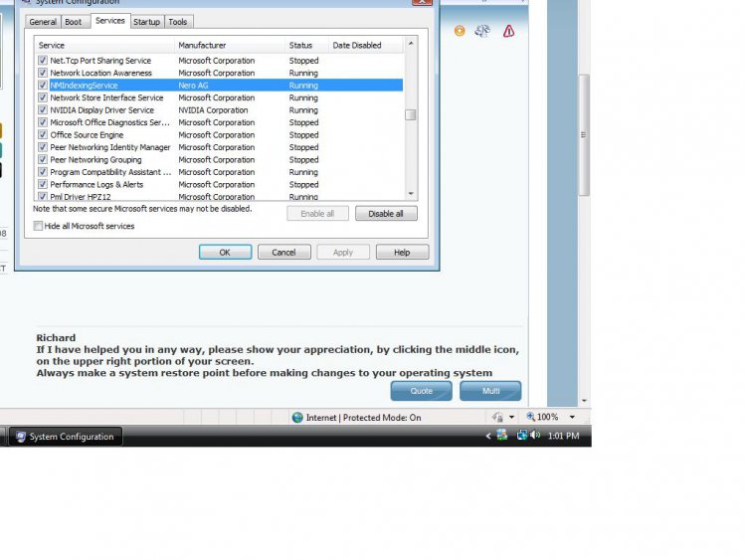Sort by Date Disabled column header
The width and height of the screenshot is (746, 560).
coord(366,45)
